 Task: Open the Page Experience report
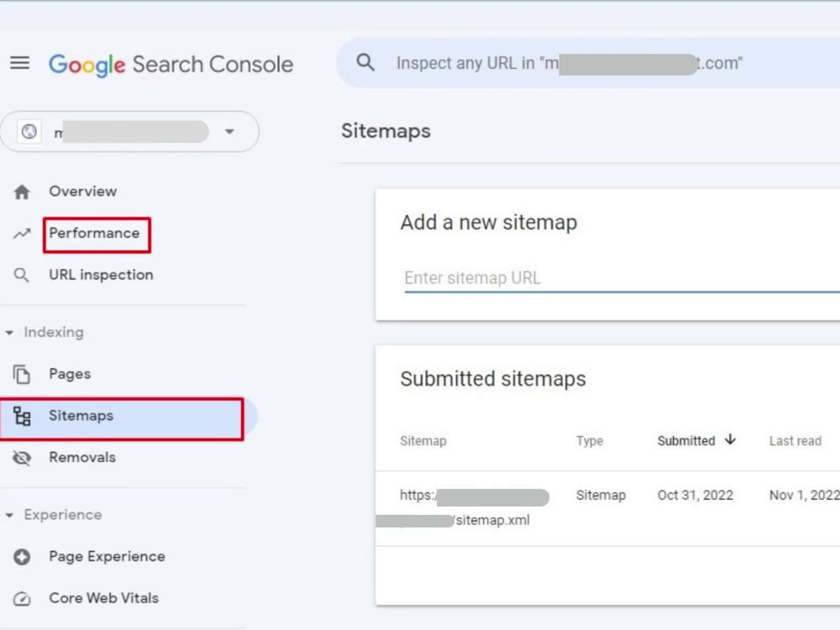pyautogui.click(x=108, y=557)
